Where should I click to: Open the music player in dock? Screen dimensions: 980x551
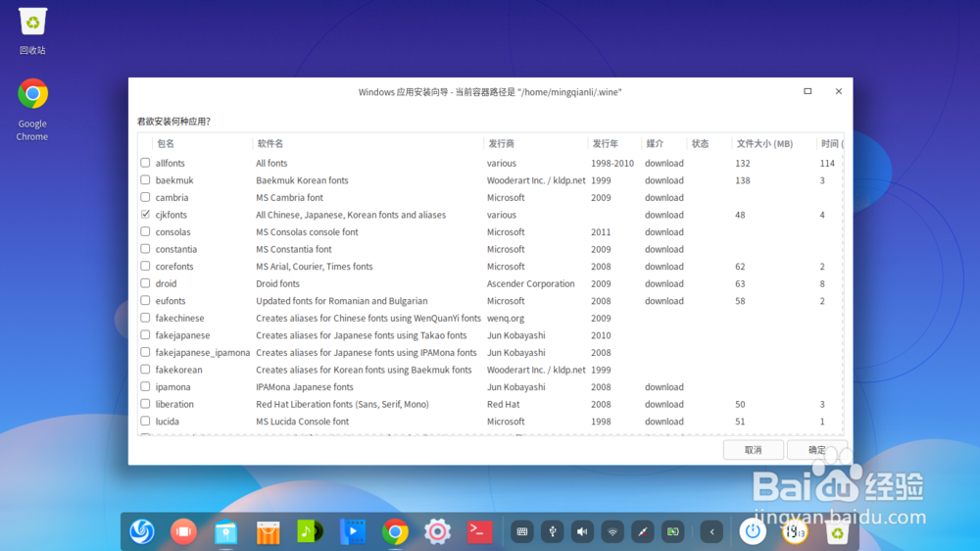310,531
